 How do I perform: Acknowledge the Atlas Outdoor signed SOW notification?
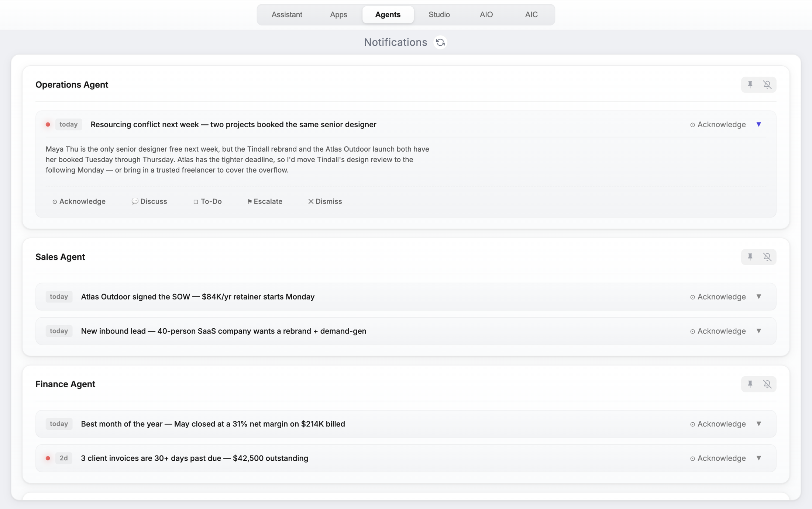tap(718, 297)
